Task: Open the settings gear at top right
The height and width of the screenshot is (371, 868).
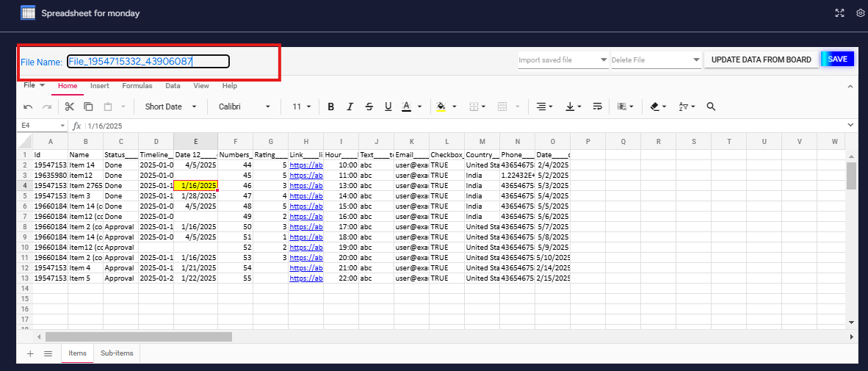Action: (860, 13)
